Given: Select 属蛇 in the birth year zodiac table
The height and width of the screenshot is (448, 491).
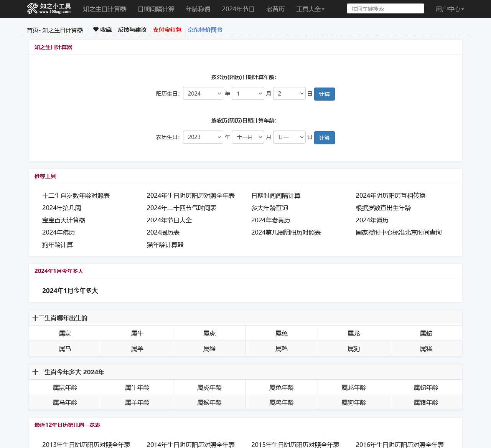Looking at the screenshot, I should tap(426, 333).
